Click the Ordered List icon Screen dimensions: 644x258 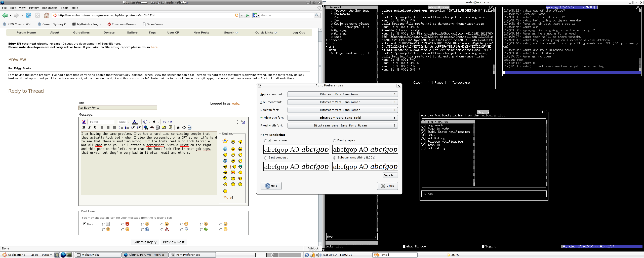(x=121, y=127)
